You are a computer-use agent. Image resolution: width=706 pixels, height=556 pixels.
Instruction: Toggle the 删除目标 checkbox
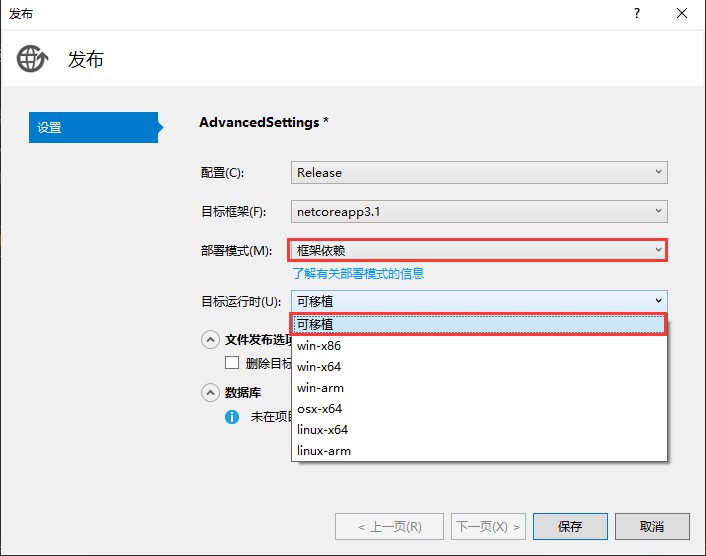232,362
